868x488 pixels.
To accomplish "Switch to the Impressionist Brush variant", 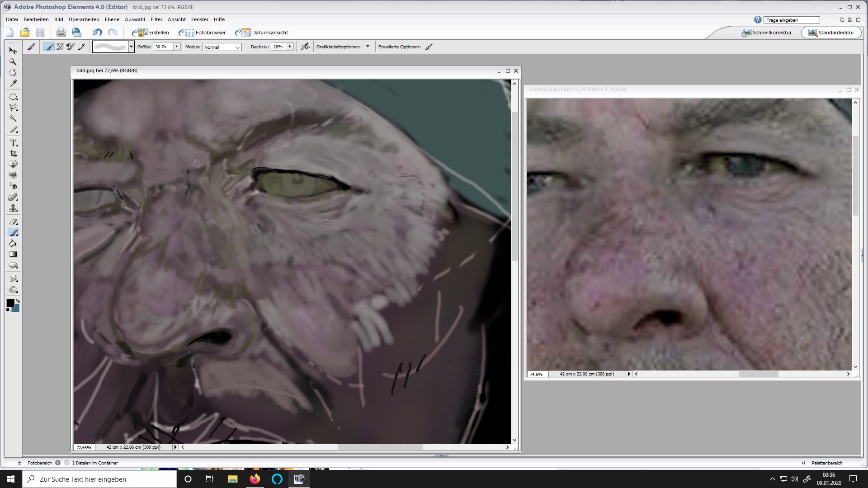I will 60,47.
